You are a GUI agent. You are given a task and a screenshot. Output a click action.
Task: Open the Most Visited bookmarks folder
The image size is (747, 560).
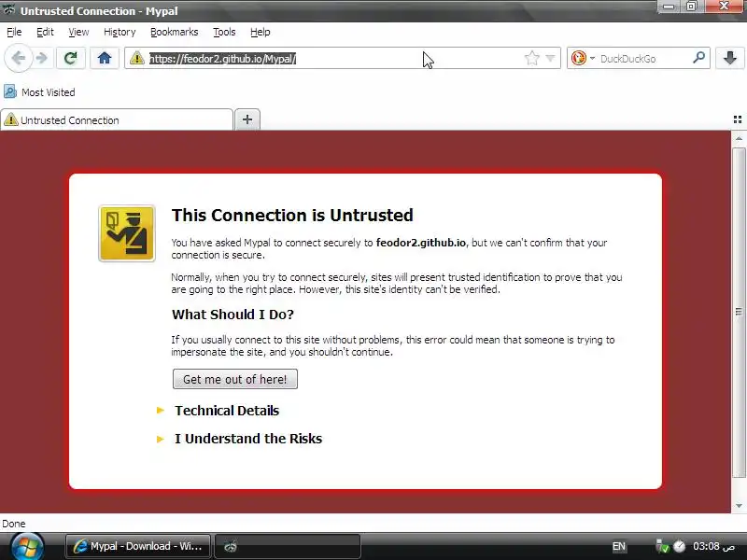(x=39, y=91)
